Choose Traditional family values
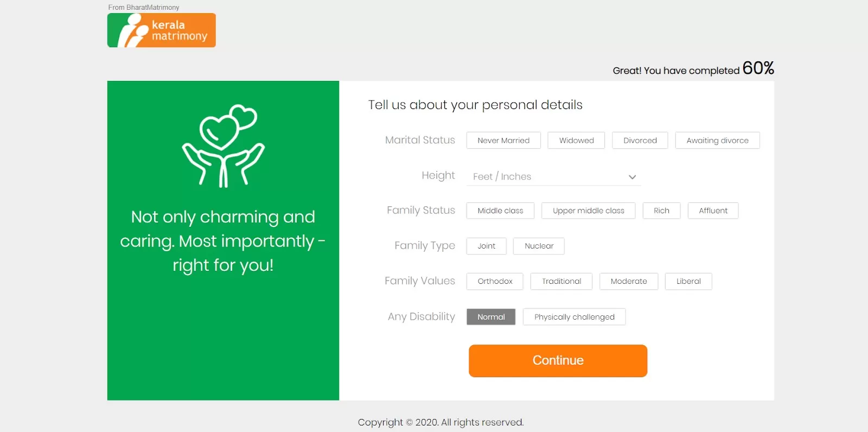The image size is (868, 432). coord(561,281)
